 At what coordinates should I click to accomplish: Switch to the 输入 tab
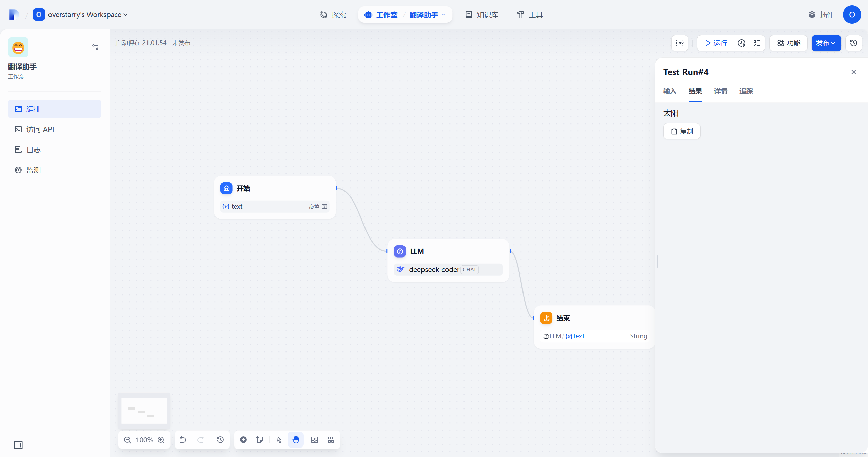tap(670, 91)
